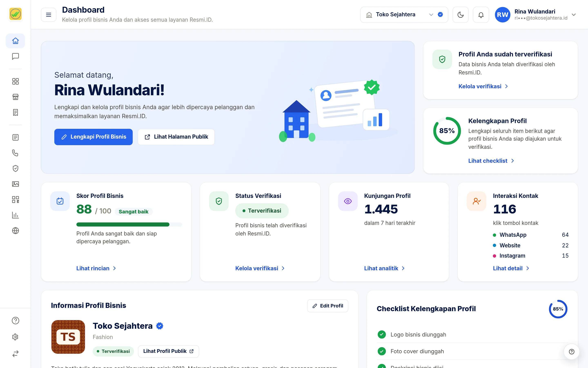This screenshot has height=368, width=588.
Task: Open the Lihat rincian link
Action: 96,268
